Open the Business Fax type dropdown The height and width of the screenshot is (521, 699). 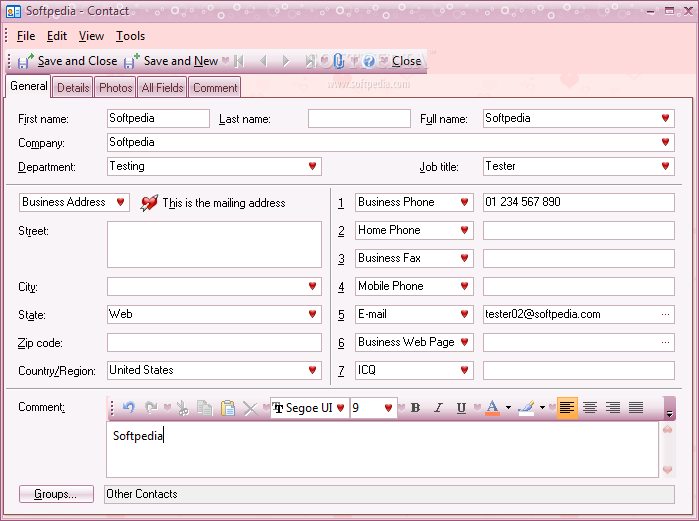pyautogui.click(x=464, y=258)
